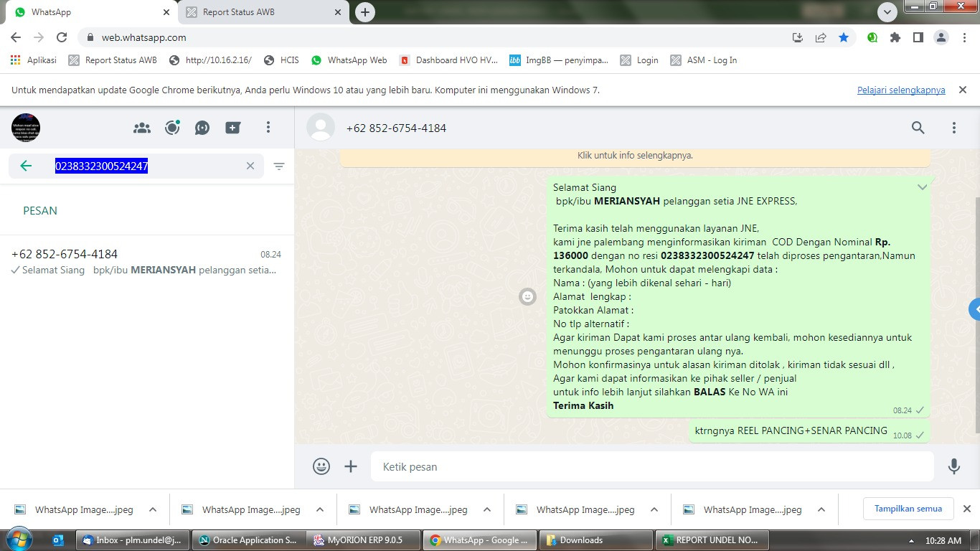Open Aplikasi bookmarks shortcut
Viewport: 980px width, 551px height.
(34, 60)
